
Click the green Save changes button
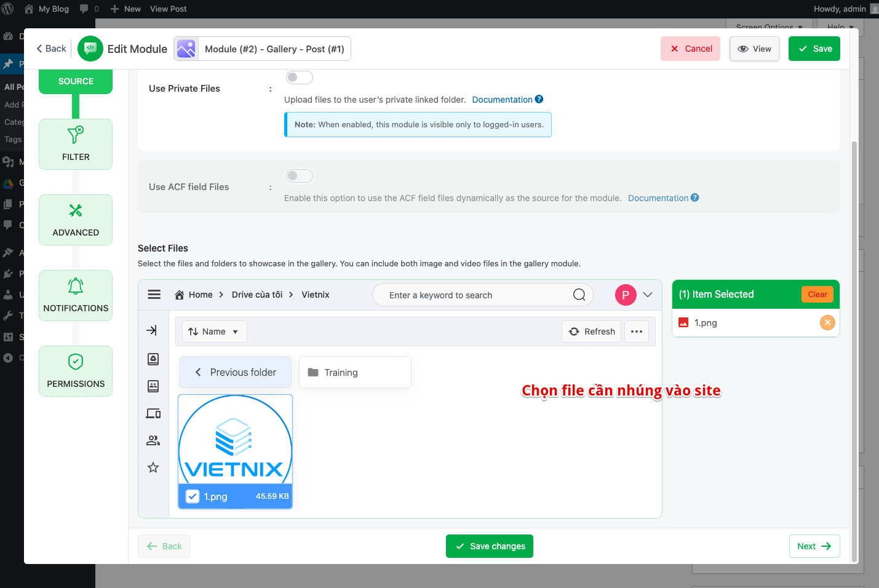490,546
